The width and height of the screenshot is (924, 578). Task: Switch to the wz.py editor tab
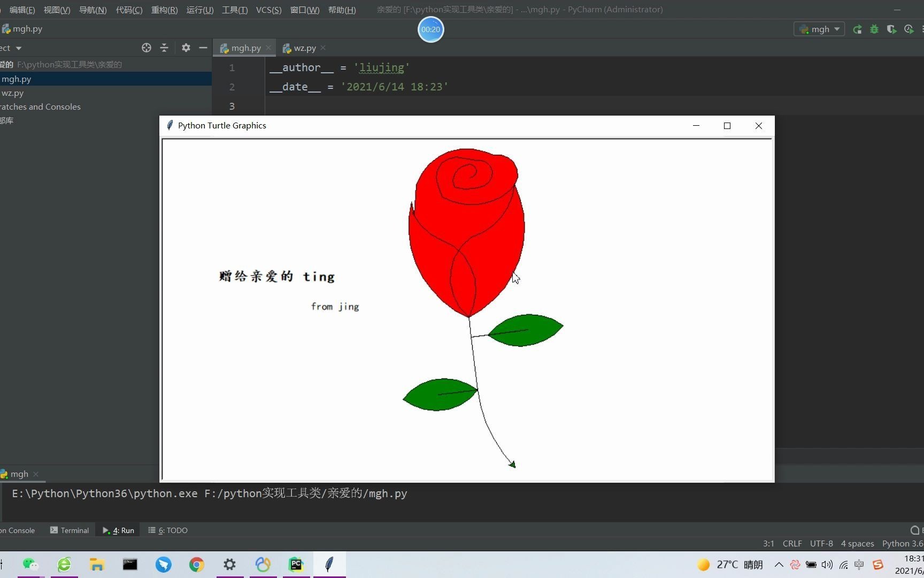(x=304, y=48)
